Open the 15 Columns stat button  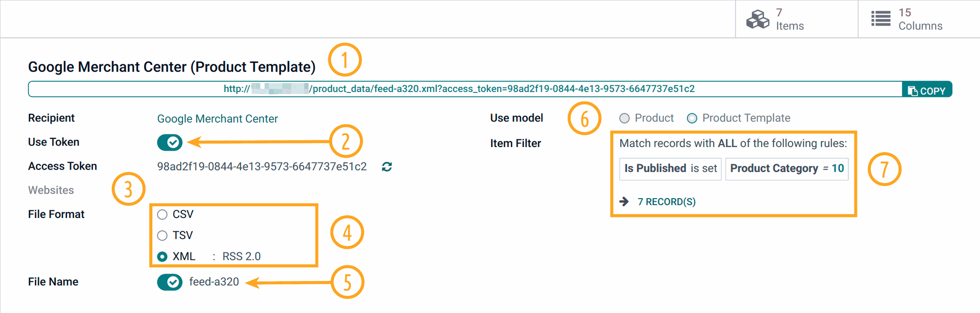[x=919, y=19]
